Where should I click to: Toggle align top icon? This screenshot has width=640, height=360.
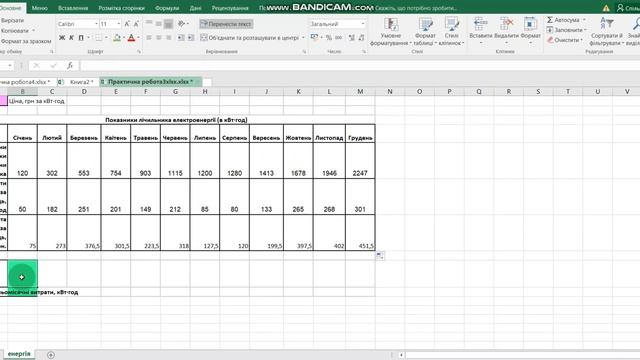coord(149,24)
